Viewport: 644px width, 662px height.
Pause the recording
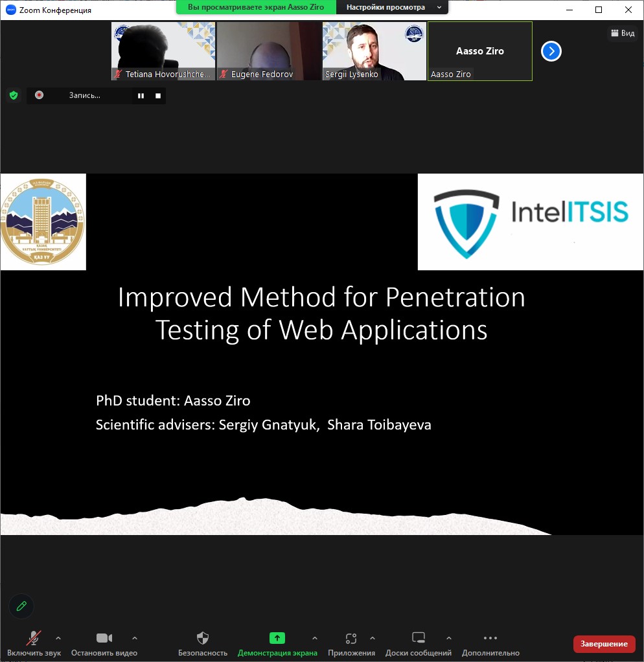tap(140, 95)
